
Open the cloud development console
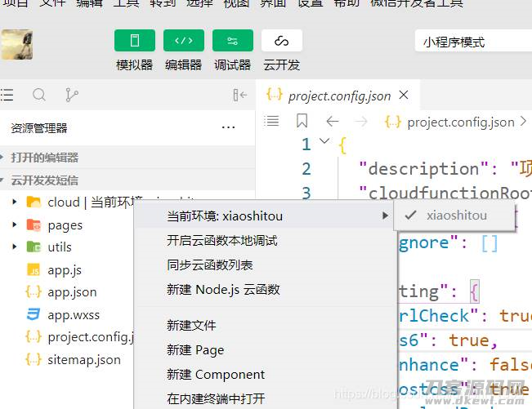282,40
